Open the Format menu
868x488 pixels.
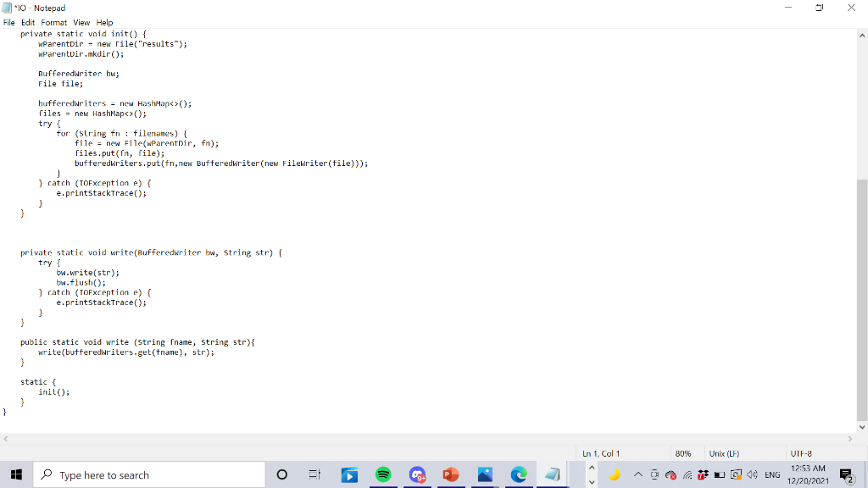pos(53,22)
